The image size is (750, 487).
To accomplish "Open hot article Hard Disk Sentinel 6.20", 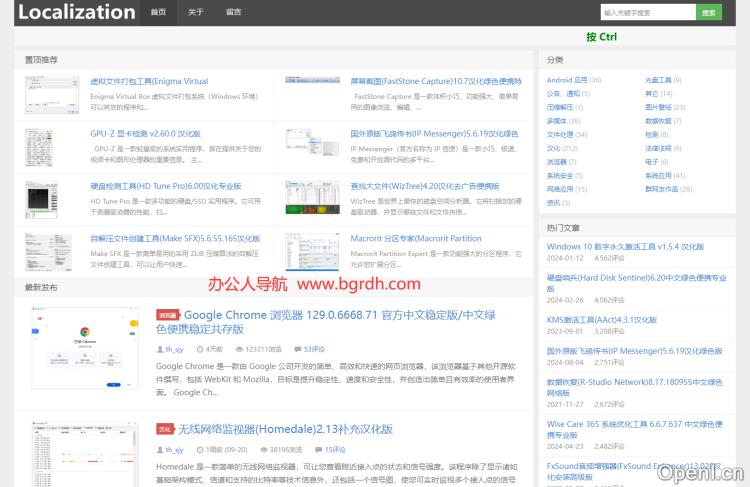I will pyautogui.click(x=637, y=283).
